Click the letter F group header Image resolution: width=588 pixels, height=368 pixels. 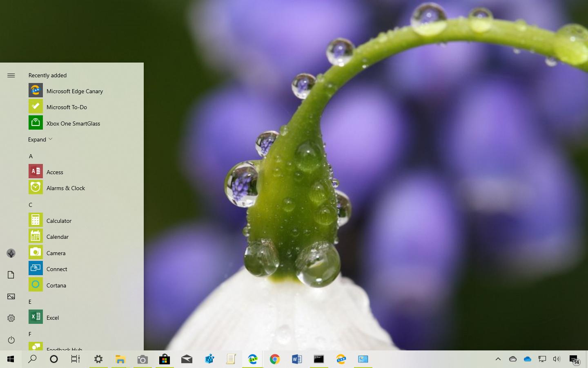click(x=30, y=334)
